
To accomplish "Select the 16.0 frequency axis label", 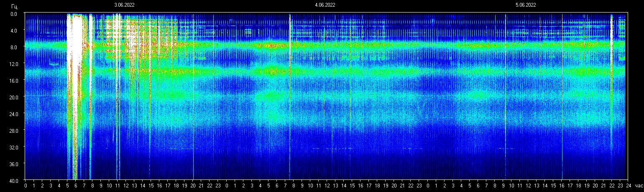I will pos(13,81).
